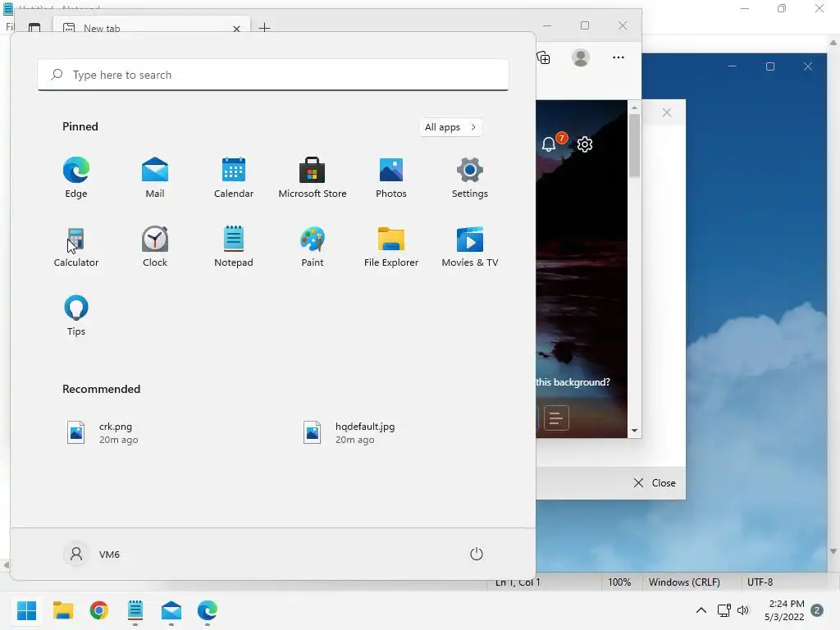The image size is (840, 630).
Task: Launch Movies & TV app
Action: pyautogui.click(x=470, y=246)
